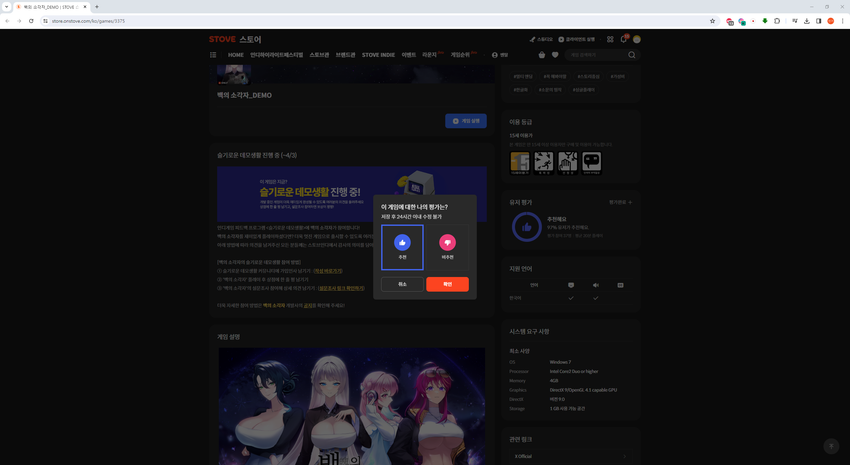This screenshot has width=850, height=465.
Task: Open the 이벤트 events menu item
Action: pos(409,55)
